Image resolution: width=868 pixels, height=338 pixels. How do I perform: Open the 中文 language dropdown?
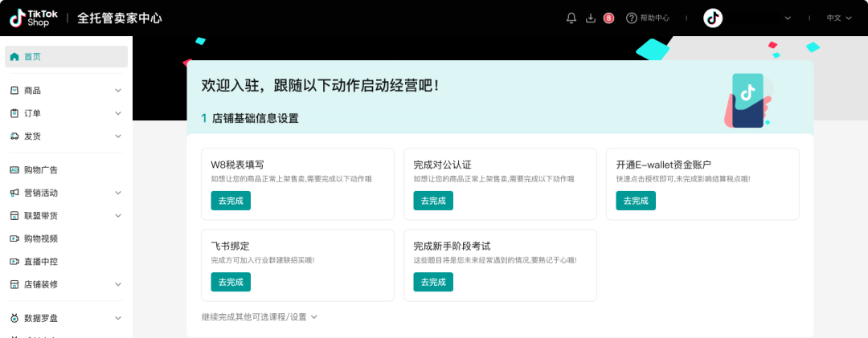click(838, 18)
